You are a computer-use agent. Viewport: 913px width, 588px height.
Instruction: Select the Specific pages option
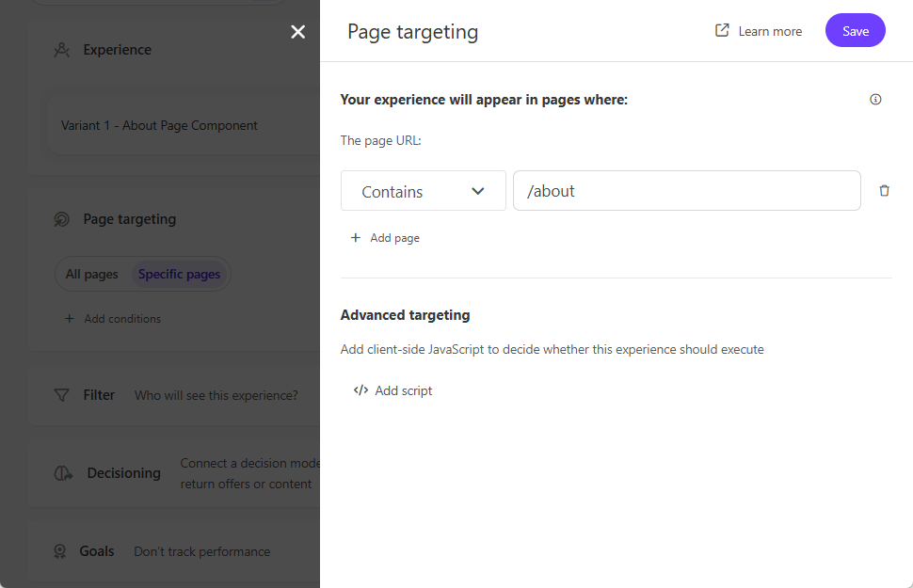pos(179,275)
